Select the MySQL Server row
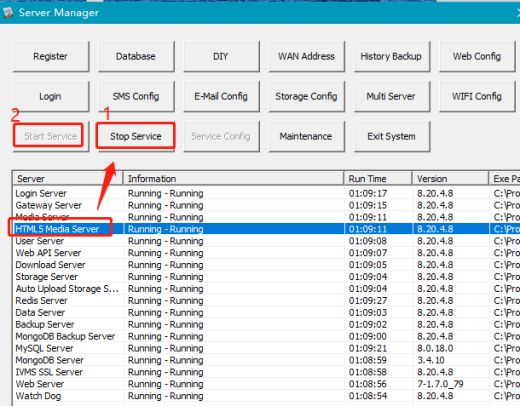Screen dimensions: 520x407 (x=267, y=348)
